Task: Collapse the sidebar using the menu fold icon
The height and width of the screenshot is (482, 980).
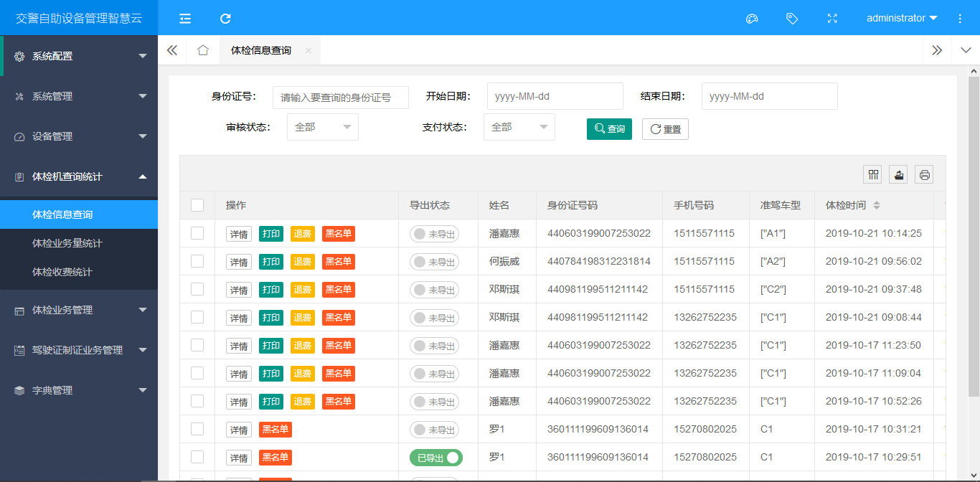Action: 185,19
